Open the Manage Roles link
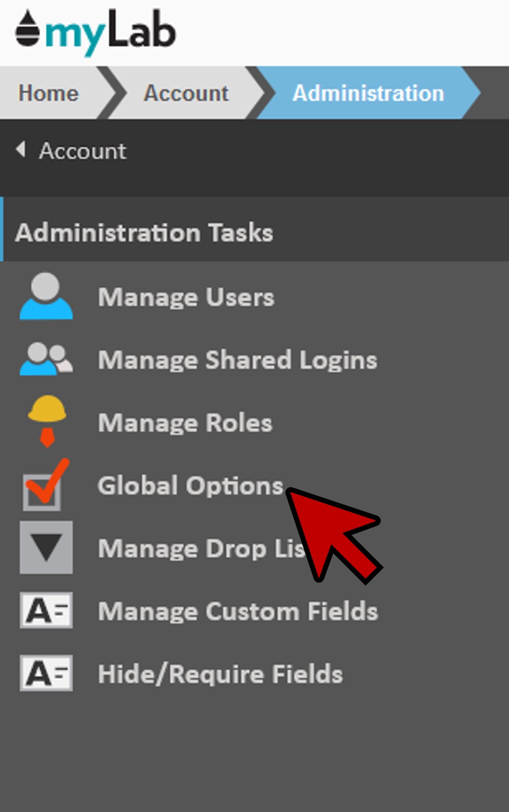This screenshot has height=812, width=509. pos(185,423)
